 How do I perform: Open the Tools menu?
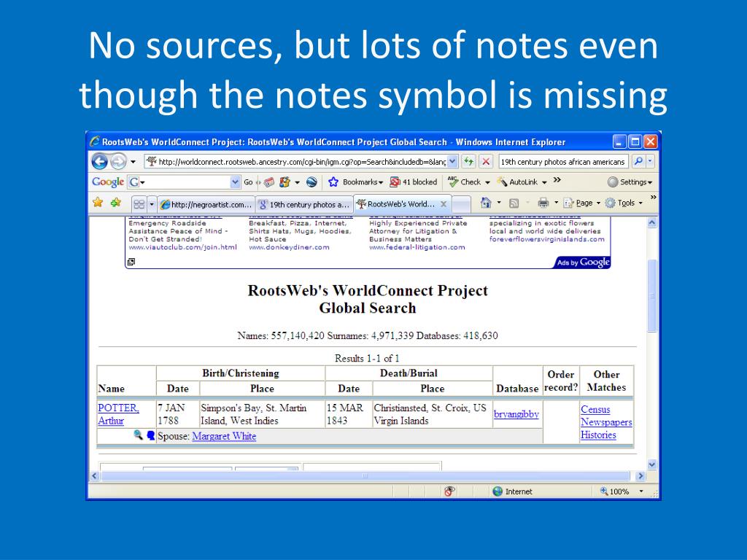(x=624, y=203)
